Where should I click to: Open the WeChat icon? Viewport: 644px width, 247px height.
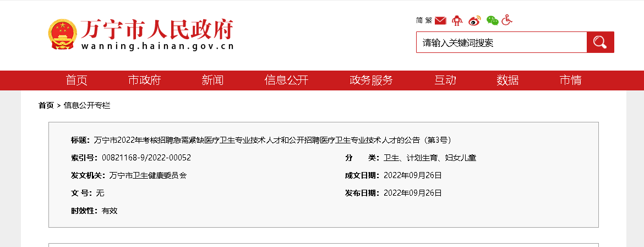tap(493, 20)
